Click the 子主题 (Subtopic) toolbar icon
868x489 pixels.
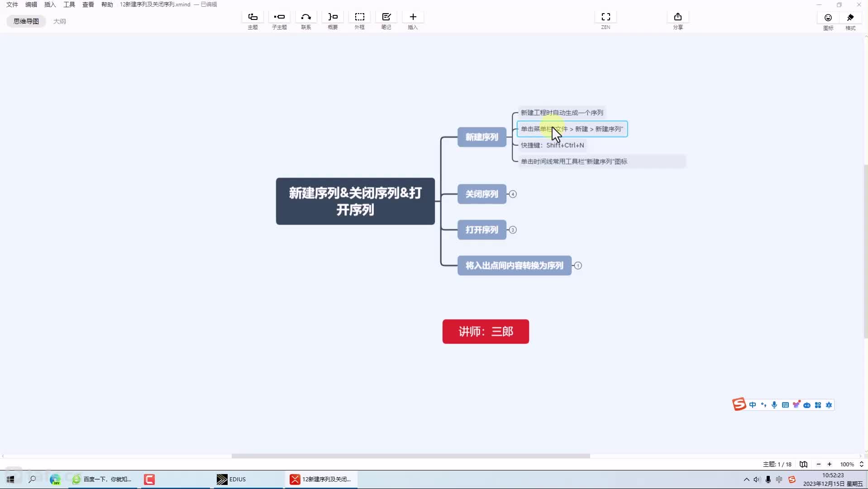[279, 17]
